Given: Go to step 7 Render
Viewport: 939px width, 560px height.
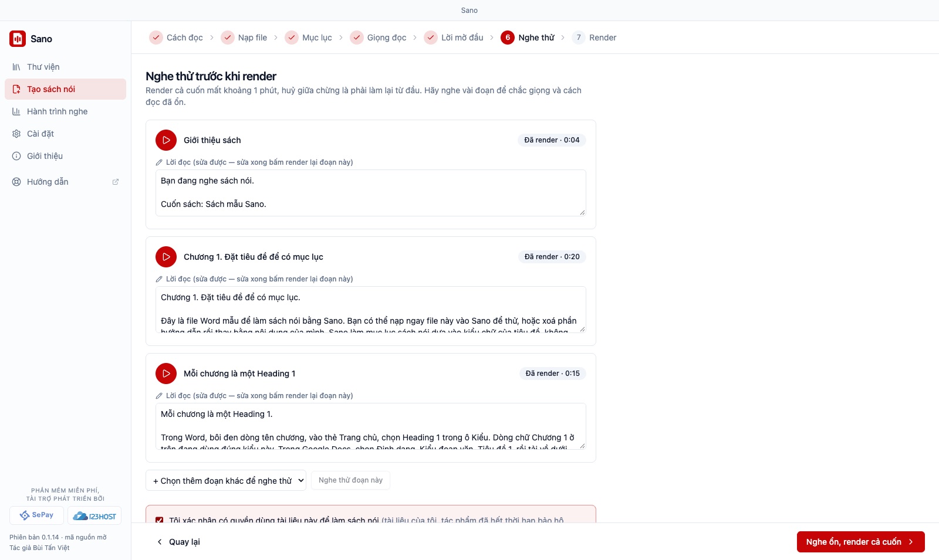Looking at the screenshot, I should pos(595,38).
